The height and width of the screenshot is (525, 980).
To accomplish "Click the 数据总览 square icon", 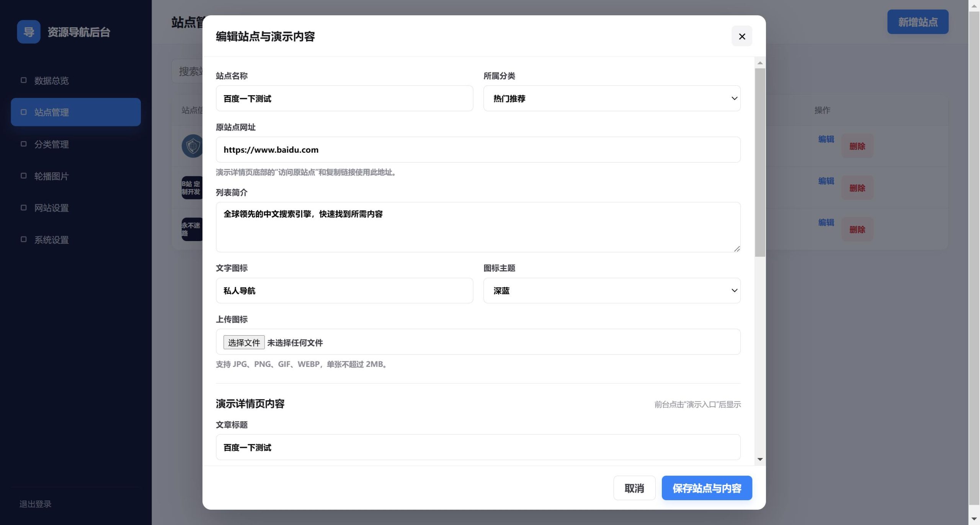I will (24, 80).
